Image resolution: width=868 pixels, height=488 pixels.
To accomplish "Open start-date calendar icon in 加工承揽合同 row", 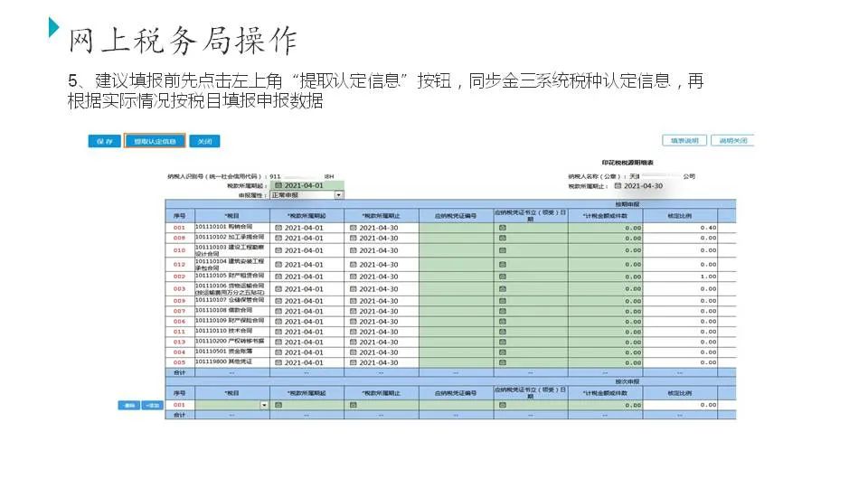I will pos(278,238).
